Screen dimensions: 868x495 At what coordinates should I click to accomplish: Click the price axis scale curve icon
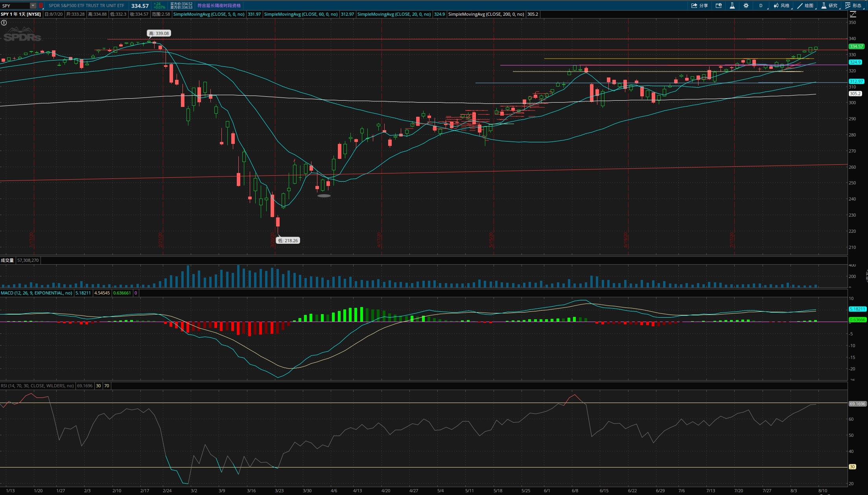pyautogui.click(x=853, y=14)
